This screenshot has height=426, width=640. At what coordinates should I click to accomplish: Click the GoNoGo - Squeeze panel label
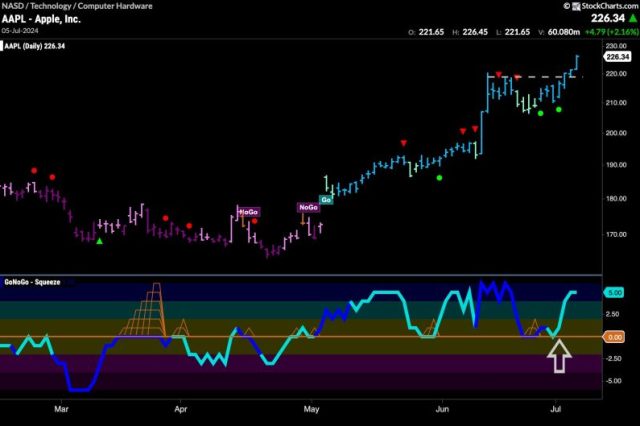(x=32, y=282)
